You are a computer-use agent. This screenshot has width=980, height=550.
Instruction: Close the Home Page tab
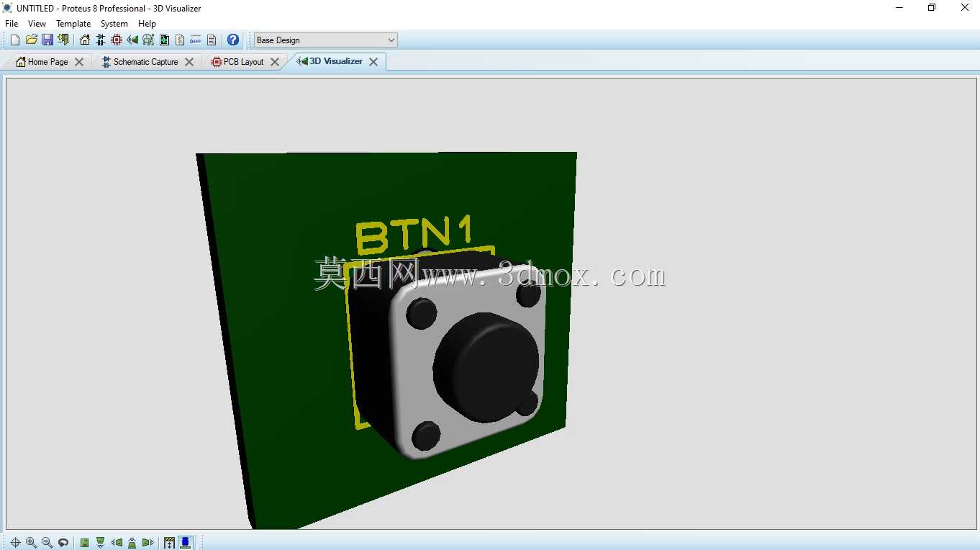[x=79, y=62]
